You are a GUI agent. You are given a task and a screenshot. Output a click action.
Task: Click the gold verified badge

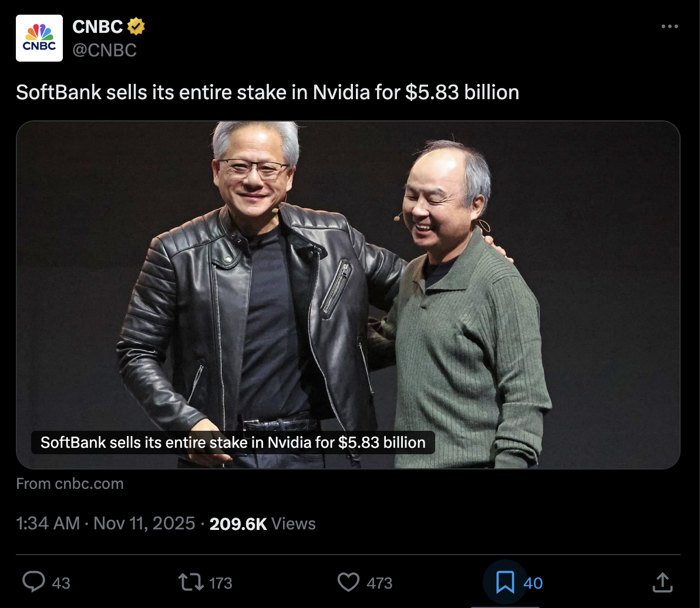coord(136,26)
